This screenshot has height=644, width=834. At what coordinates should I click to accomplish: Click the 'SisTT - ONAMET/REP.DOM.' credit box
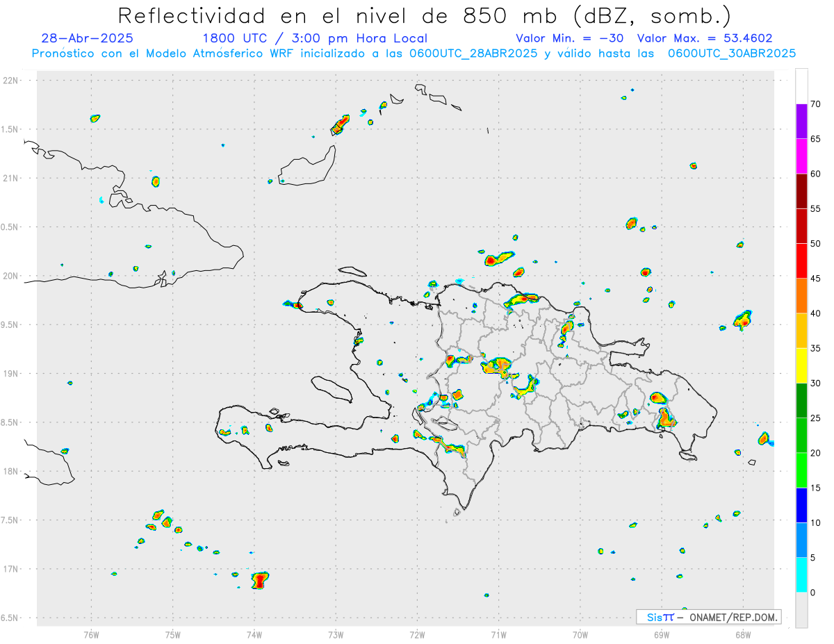point(708,617)
